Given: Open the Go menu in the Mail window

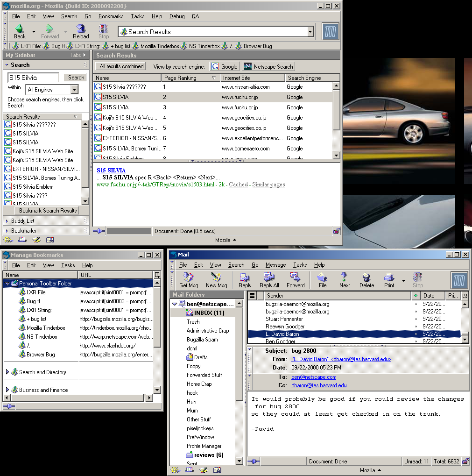Looking at the screenshot, I should coord(255,265).
